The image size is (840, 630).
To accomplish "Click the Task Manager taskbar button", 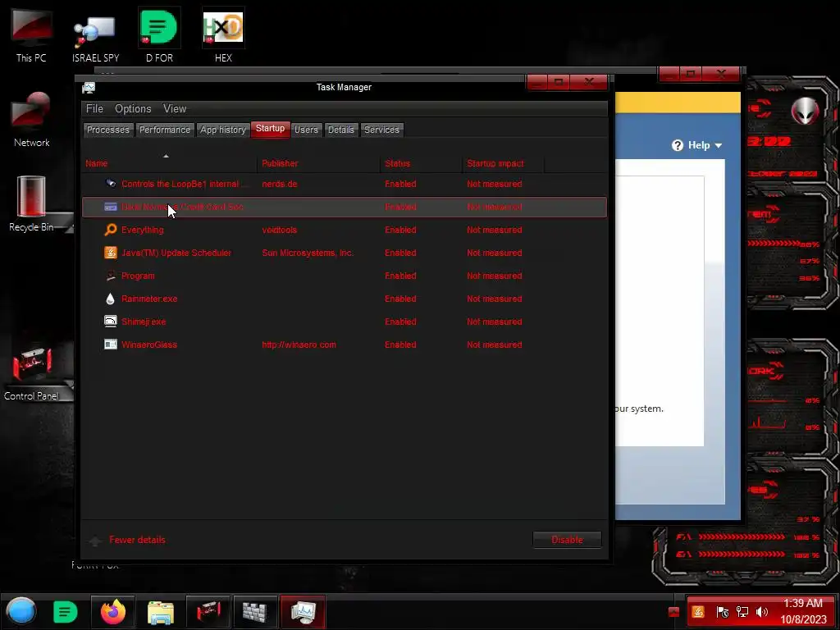I will point(303,612).
